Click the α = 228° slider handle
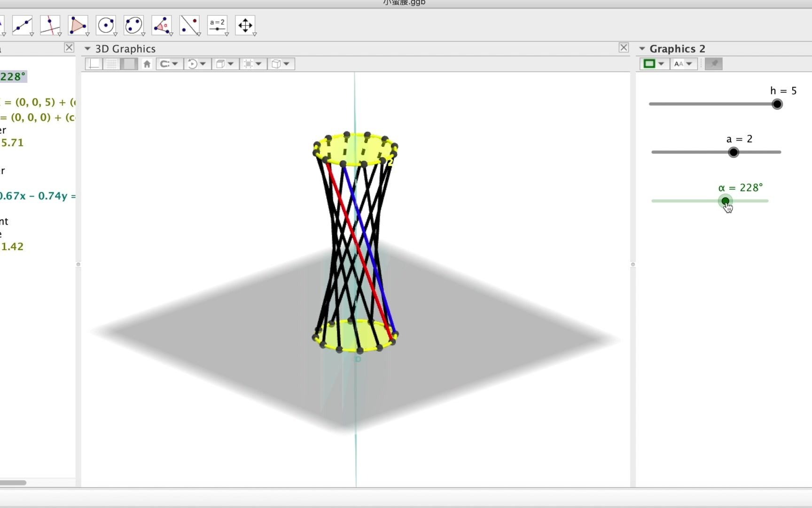Image resolution: width=812 pixels, height=508 pixels. click(x=726, y=201)
